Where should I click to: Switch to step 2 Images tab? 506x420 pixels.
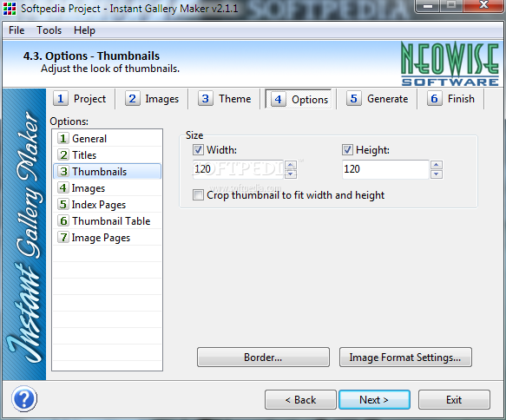pyautogui.click(x=152, y=99)
